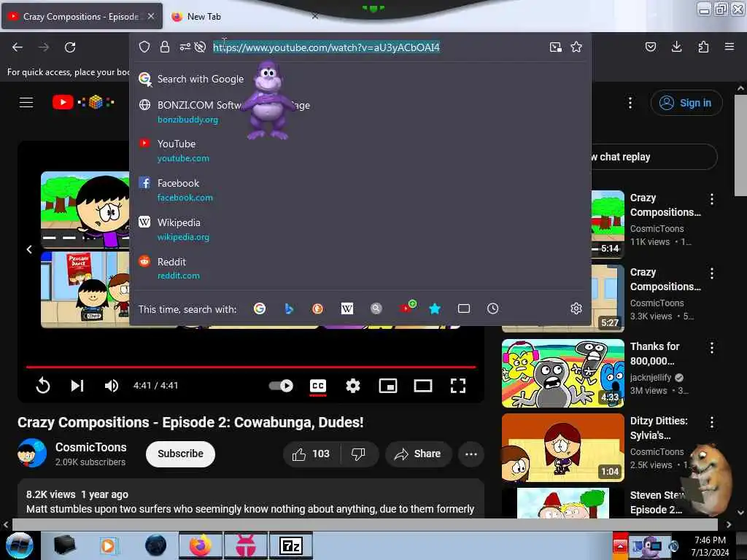Go back with the browser back arrow
The height and width of the screenshot is (560, 747).
(x=18, y=47)
